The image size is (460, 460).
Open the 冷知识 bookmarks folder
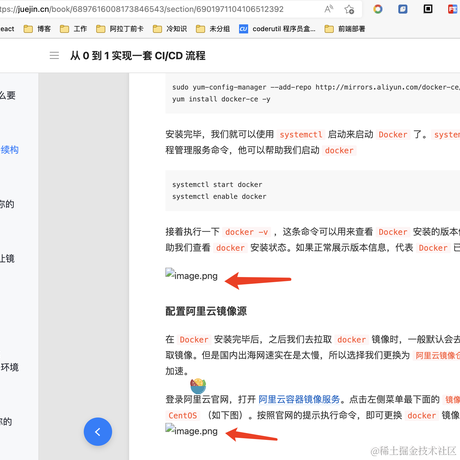click(x=170, y=29)
